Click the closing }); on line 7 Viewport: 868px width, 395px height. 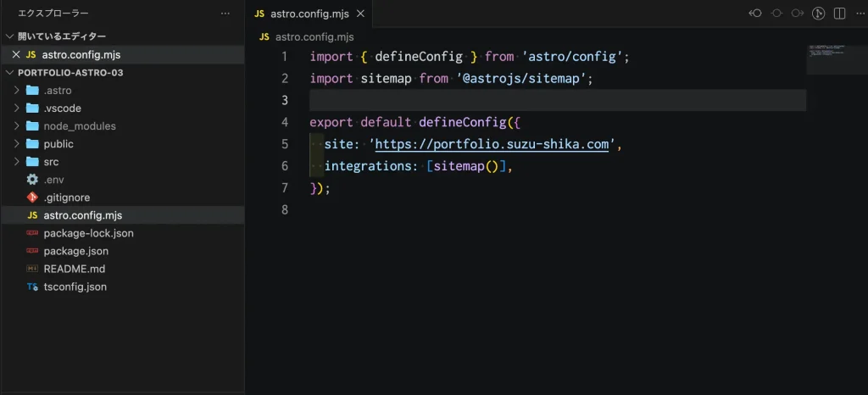(320, 188)
